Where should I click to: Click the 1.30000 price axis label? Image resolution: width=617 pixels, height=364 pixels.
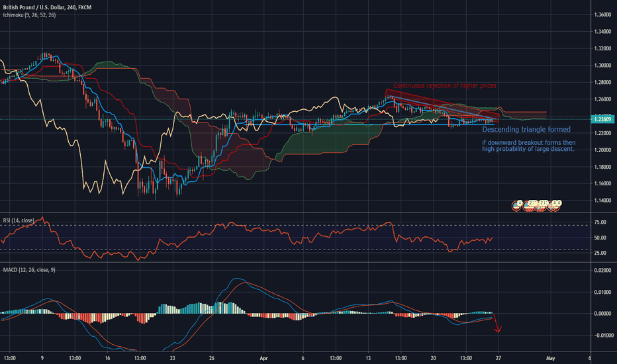pyautogui.click(x=602, y=66)
